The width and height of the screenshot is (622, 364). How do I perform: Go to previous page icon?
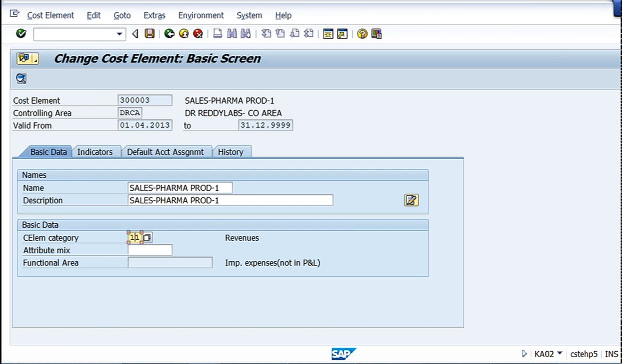280,34
